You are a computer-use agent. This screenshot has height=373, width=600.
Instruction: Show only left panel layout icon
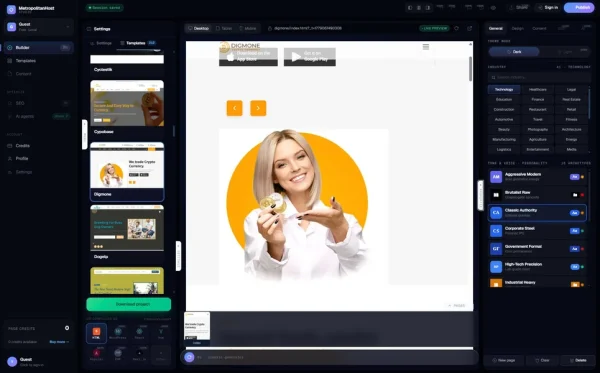click(410, 8)
